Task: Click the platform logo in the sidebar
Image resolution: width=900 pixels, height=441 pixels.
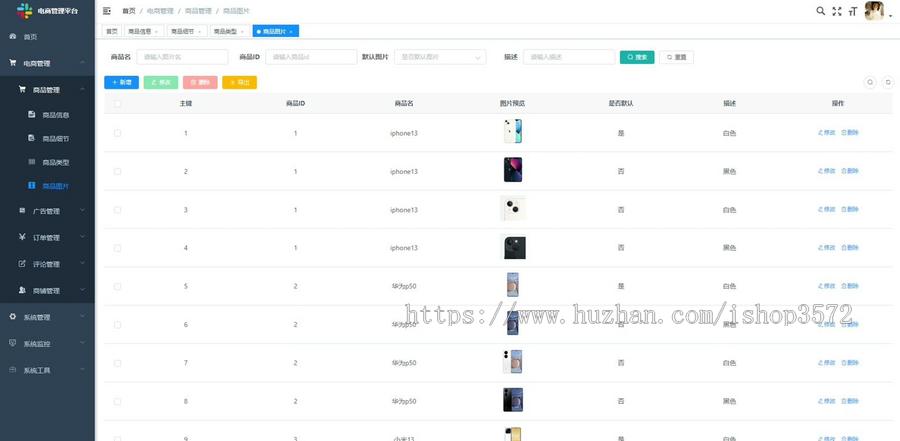Action: click(24, 10)
